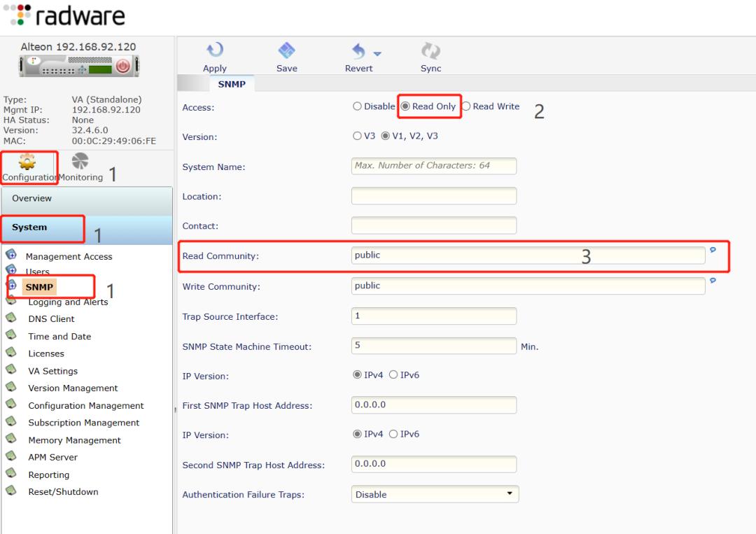Open Configuration Management in the sidebar
This screenshot has width=756, height=534.
coord(85,405)
